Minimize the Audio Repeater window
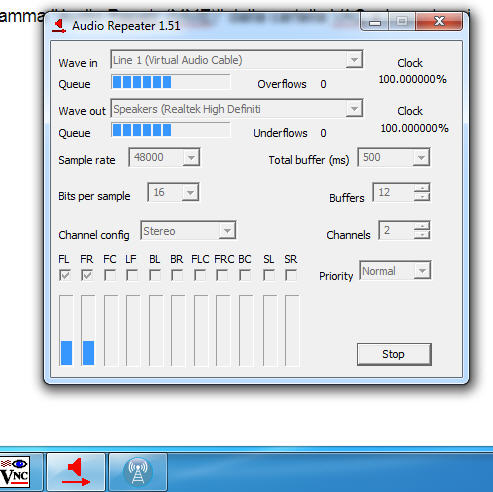 pyautogui.click(x=375, y=22)
